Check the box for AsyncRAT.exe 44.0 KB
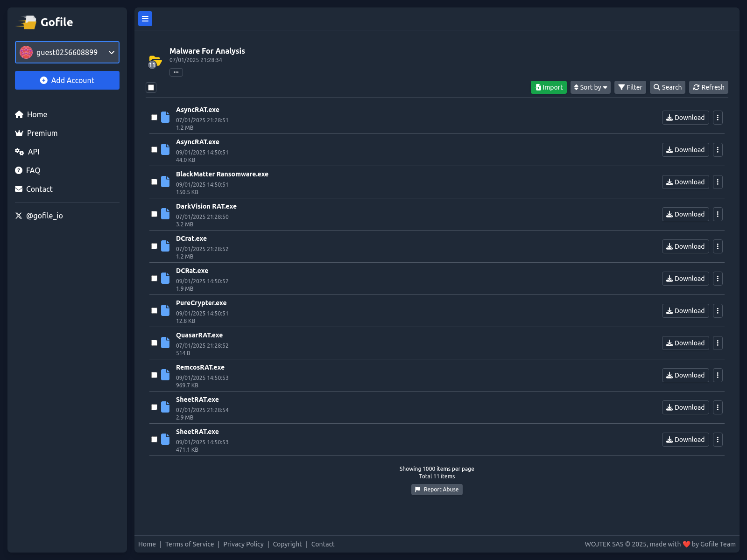Image resolution: width=747 pixels, height=560 pixels. coord(154,150)
